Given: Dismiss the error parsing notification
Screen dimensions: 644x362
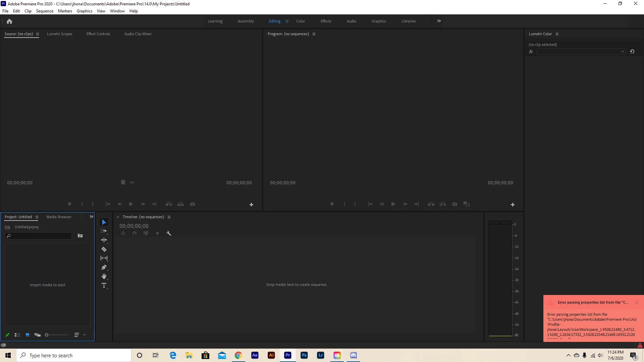Looking at the screenshot, I should point(636,302).
